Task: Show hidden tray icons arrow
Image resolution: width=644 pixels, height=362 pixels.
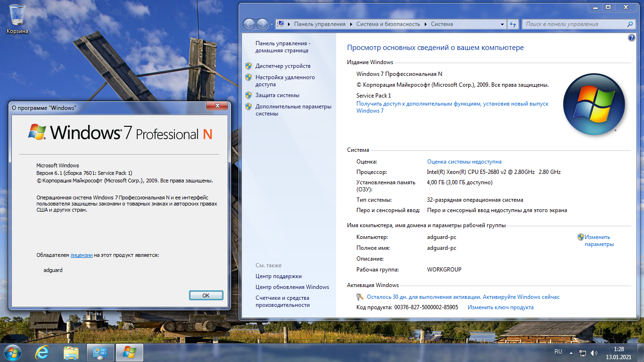Action: point(571,353)
